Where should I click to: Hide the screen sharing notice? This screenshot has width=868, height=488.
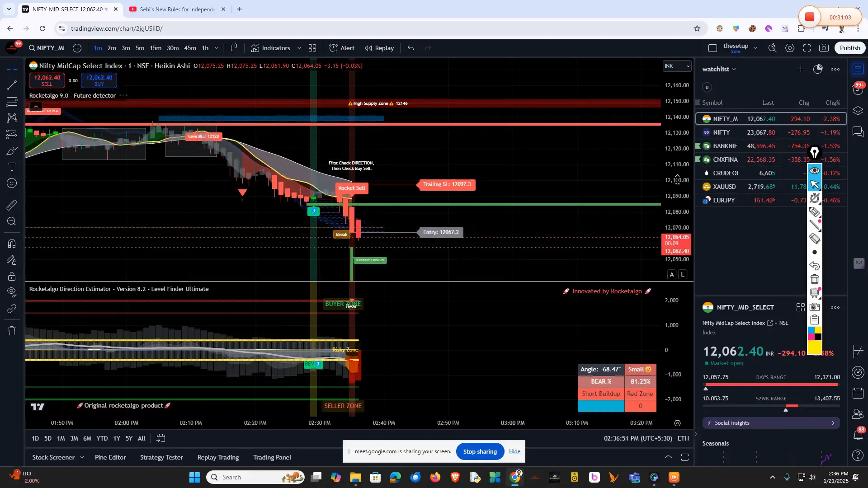point(514,451)
